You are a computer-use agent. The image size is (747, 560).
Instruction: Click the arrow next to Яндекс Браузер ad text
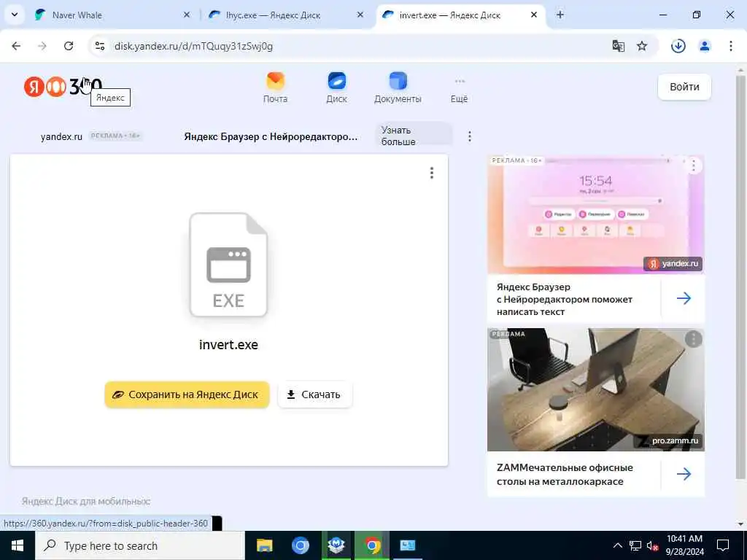tap(684, 298)
